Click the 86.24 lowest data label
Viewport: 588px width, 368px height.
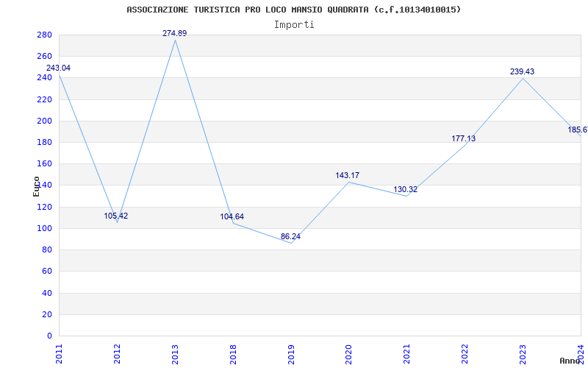290,236
